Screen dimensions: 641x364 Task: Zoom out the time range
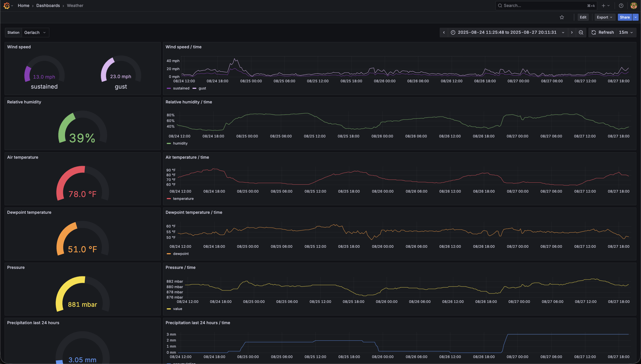(581, 32)
